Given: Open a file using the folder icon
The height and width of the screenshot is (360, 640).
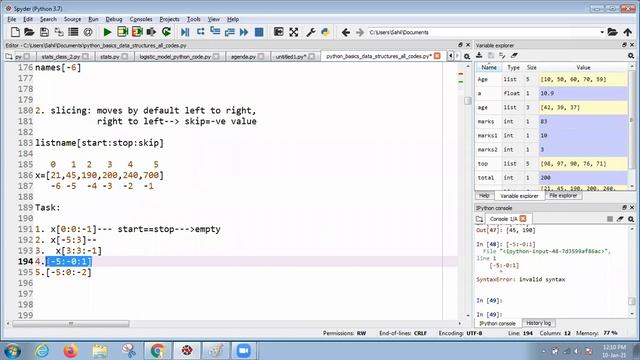Looking at the screenshot, I should 29,32.
